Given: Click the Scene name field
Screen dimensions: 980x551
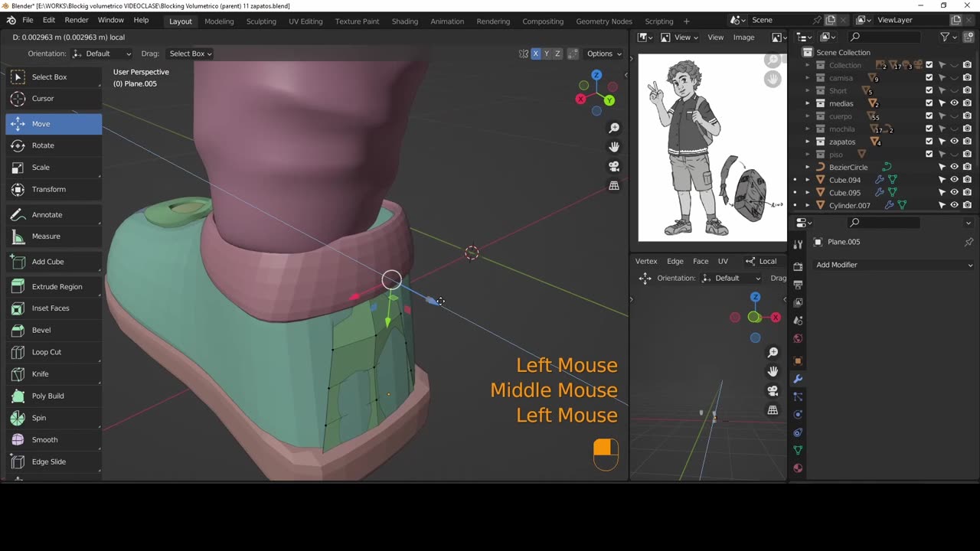Looking at the screenshot, I should [x=780, y=20].
